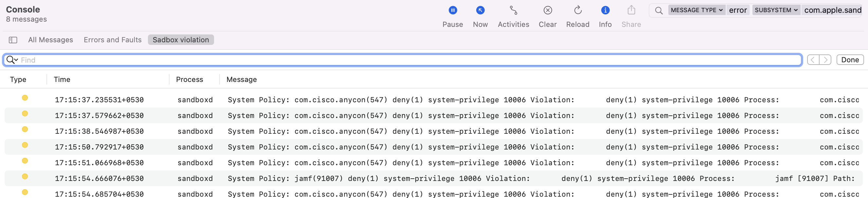Viewport: 868px width, 198px height.
Task: Sort by the Time column header
Action: (x=62, y=80)
